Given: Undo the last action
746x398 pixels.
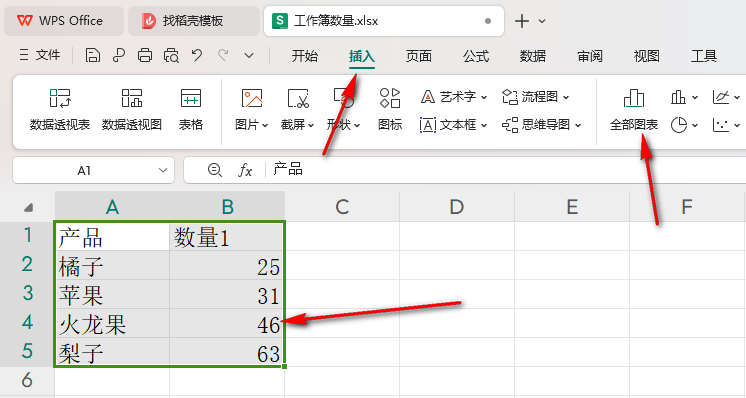Looking at the screenshot, I should click(x=197, y=56).
